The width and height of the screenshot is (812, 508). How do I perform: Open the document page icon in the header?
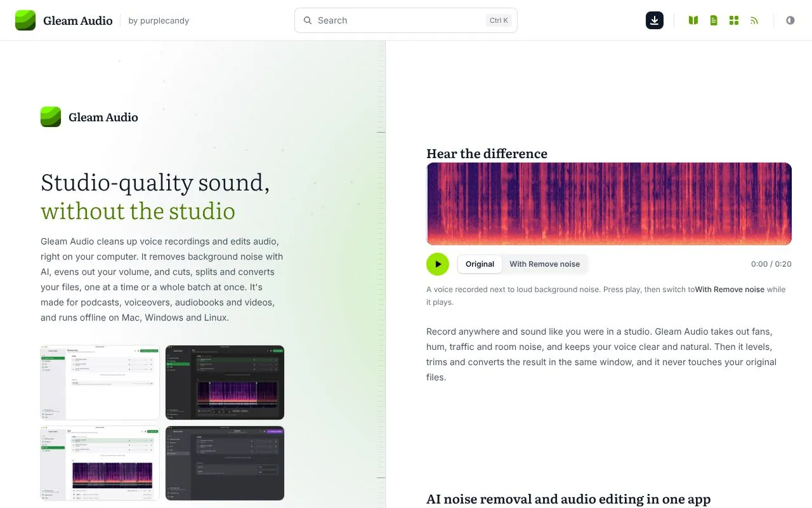point(714,20)
